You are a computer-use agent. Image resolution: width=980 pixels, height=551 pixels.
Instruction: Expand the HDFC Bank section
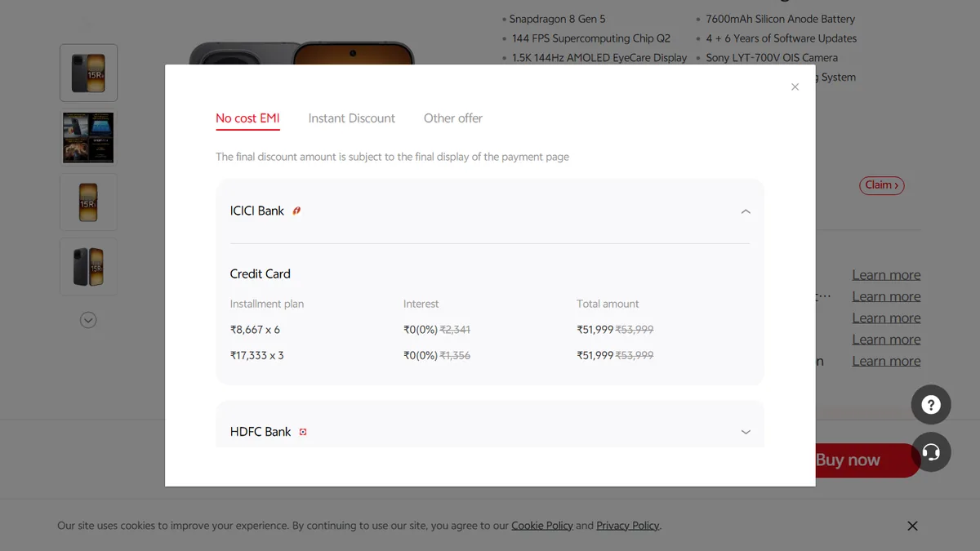point(746,432)
